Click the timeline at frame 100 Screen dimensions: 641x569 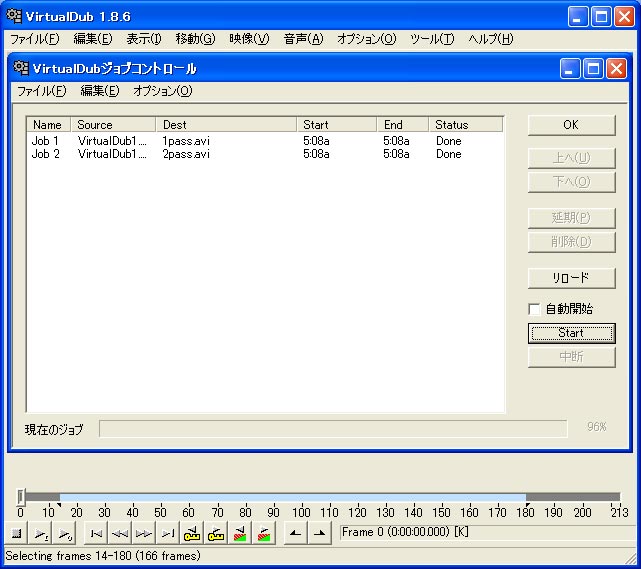(301, 497)
